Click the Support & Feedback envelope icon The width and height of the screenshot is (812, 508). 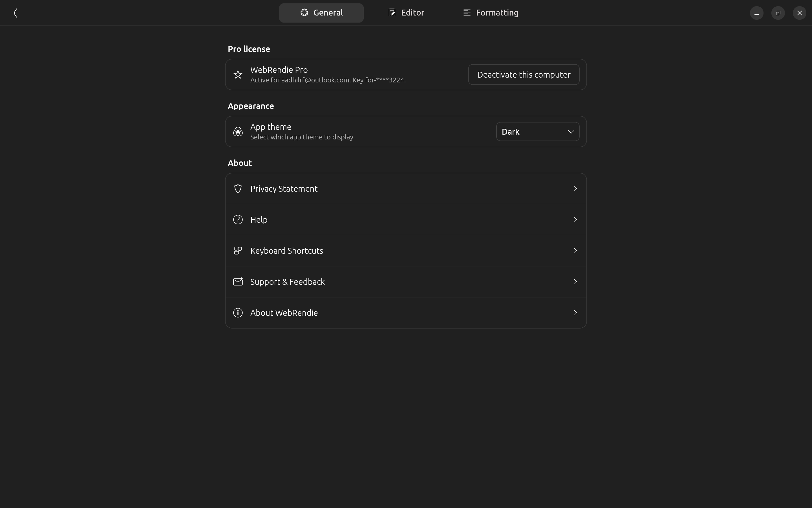point(238,282)
